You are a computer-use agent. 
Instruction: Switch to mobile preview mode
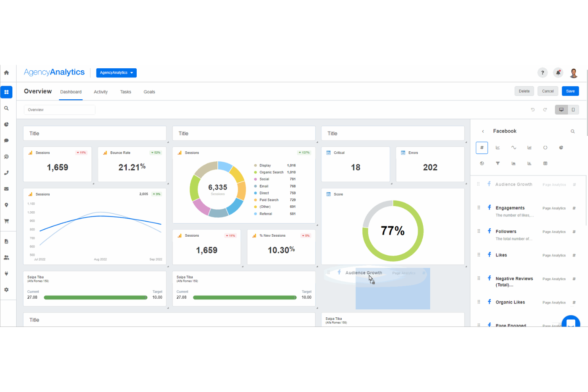[573, 110]
